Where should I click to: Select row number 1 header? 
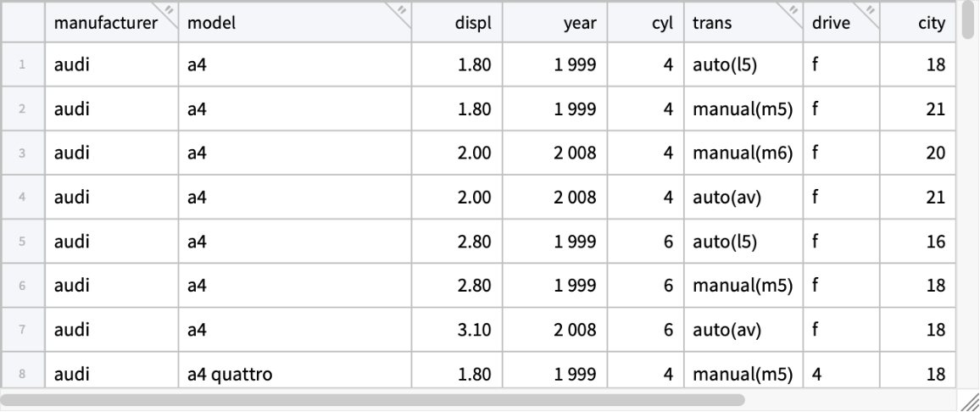tap(22, 64)
